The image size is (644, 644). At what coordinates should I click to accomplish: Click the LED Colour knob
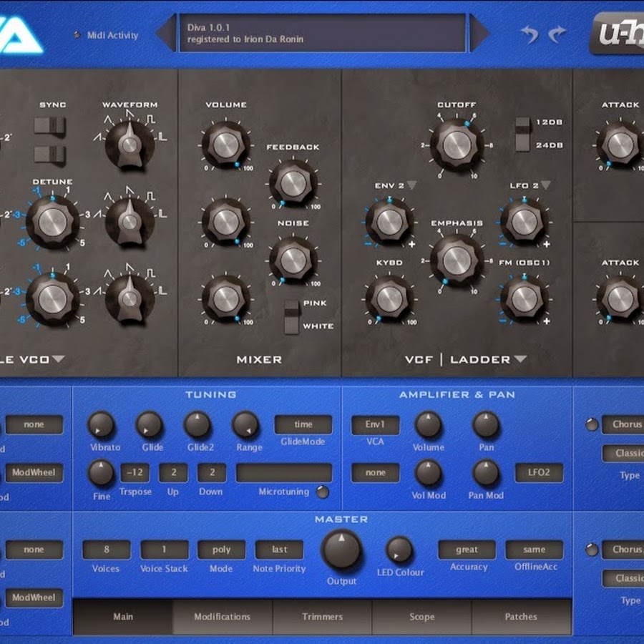[399, 550]
